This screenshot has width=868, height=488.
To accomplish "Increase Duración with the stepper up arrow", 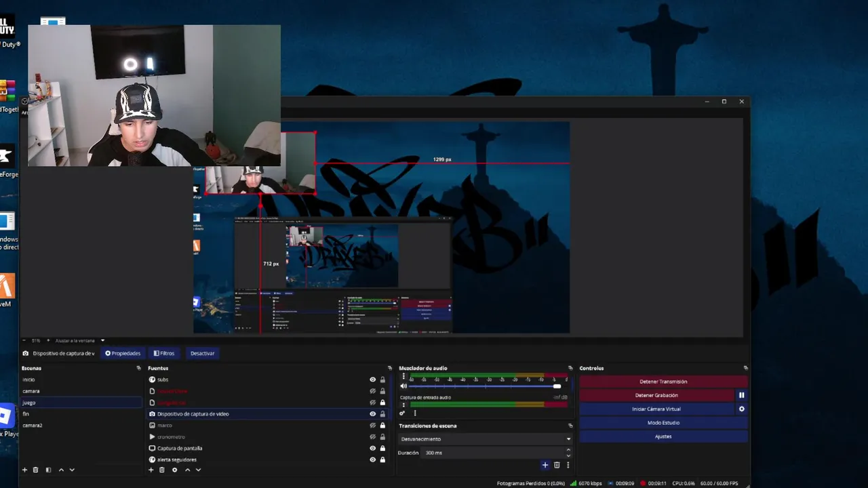I will (x=568, y=450).
